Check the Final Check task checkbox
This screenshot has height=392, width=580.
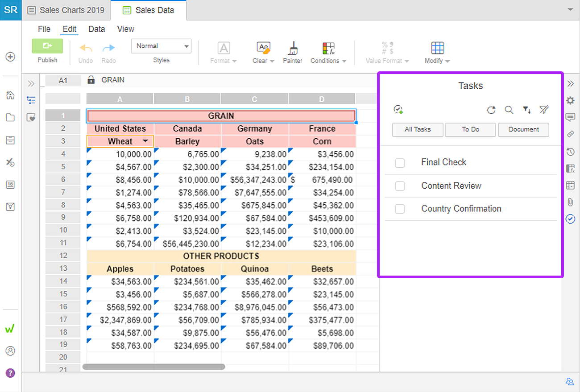(x=400, y=163)
